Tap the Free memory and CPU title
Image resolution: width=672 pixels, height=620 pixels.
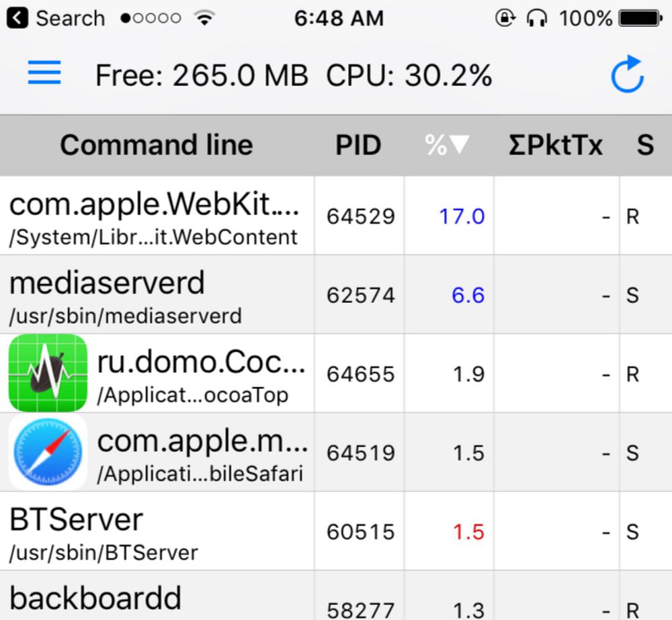(294, 75)
